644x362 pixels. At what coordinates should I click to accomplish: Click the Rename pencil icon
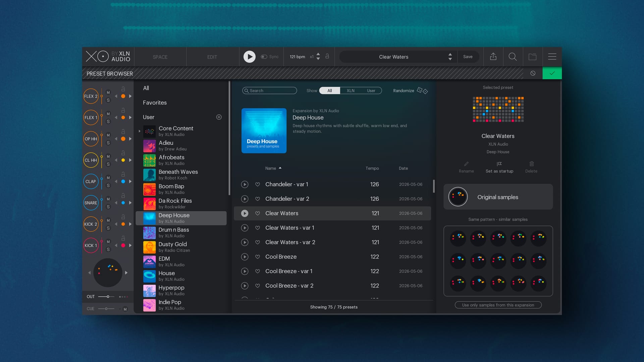click(x=466, y=164)
